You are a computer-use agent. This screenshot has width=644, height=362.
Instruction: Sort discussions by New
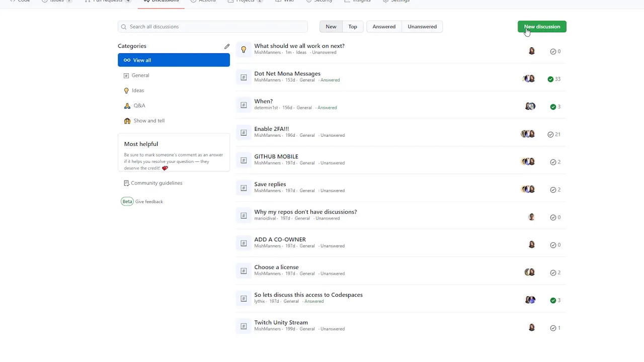331,27
